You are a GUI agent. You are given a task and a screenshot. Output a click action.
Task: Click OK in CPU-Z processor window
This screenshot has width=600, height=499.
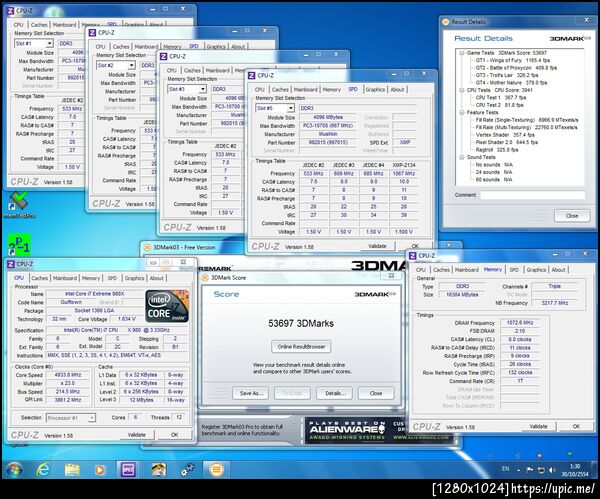[x=174, y=435]
